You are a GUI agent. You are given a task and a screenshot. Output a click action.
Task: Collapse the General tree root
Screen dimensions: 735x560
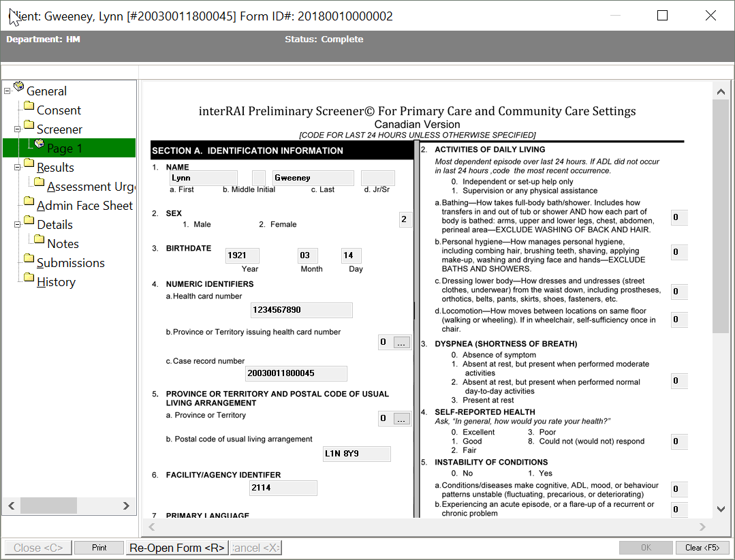click(7, 91)
